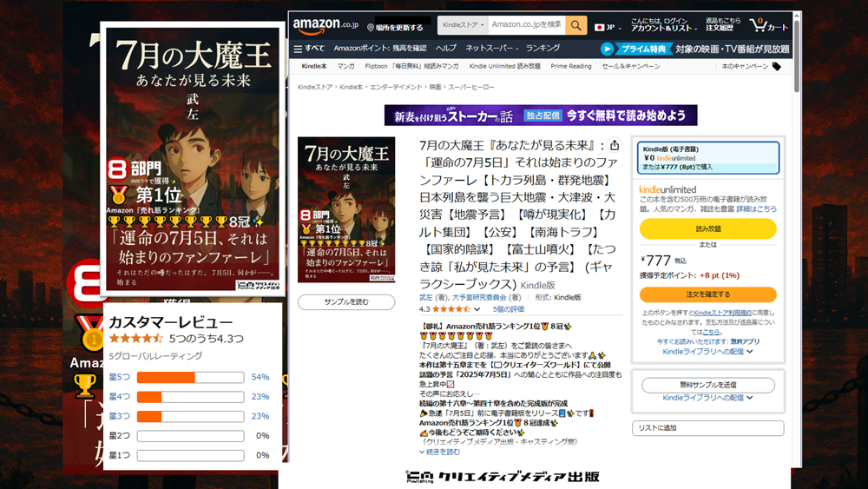Open the ヘルプ menu item
Viewport: 868px width, 489px height.
445,48
